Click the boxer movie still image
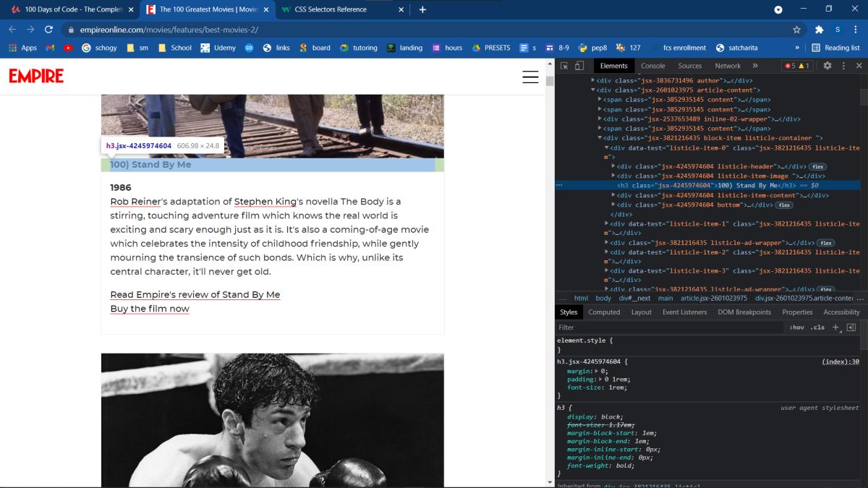The image size is (868, 488). point(273,420)
